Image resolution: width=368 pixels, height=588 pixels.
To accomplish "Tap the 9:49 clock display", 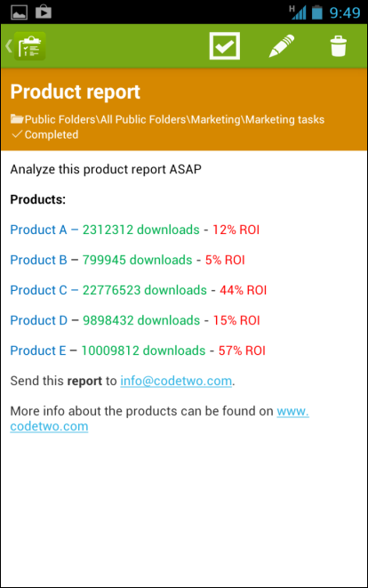I will pos(345,12).
